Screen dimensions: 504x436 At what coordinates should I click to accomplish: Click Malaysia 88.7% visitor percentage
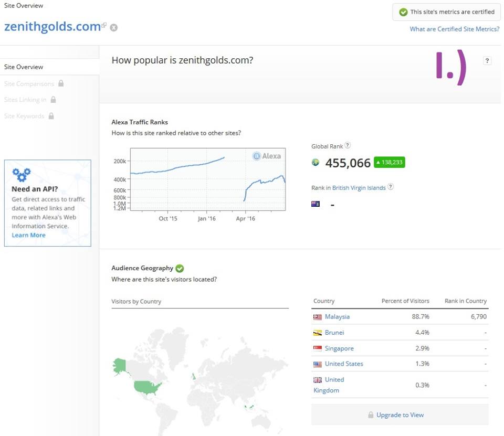421,317
